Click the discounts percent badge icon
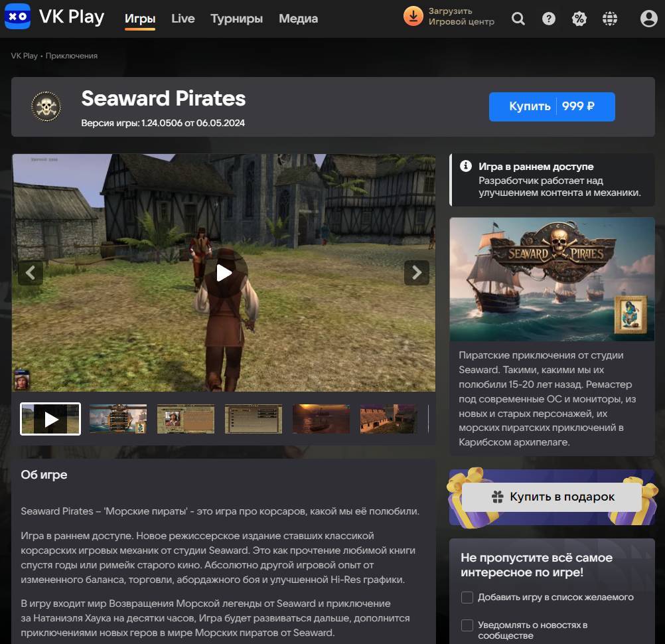Image resolution: width=665 pixels, height=644 pixels. (x=579, y=19)
